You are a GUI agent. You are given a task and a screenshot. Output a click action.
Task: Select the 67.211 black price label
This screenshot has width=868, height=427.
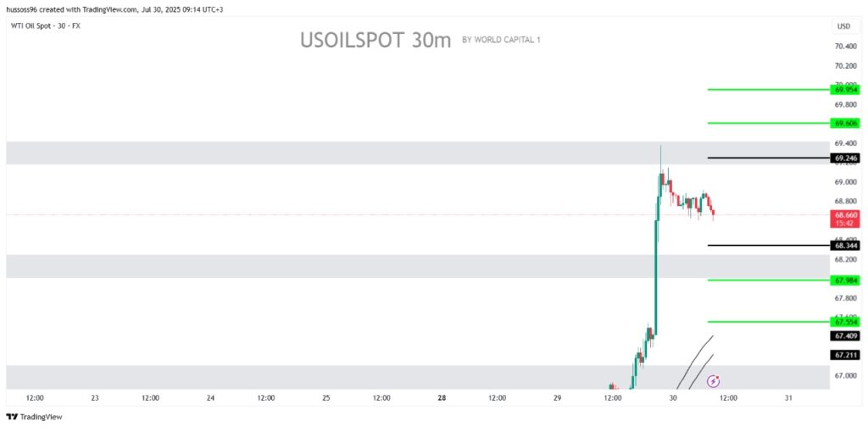coord(845,355)
